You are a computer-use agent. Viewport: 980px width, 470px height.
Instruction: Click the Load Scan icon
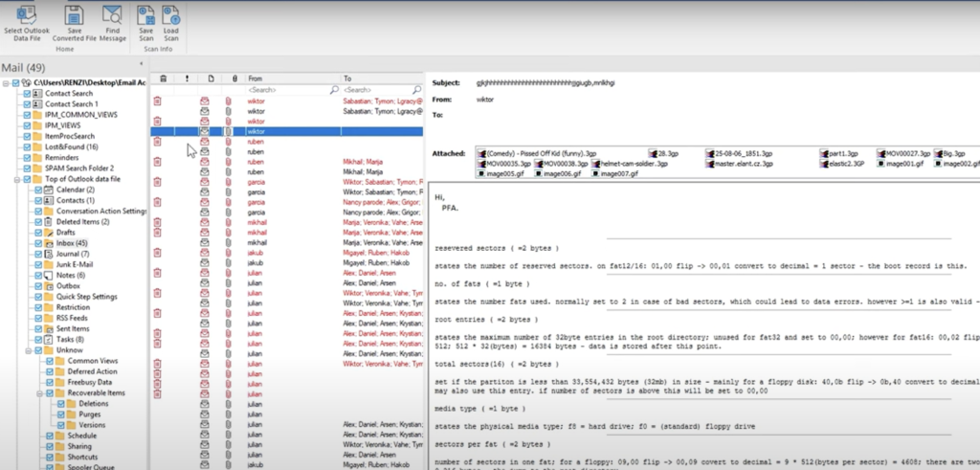tap(171, 15)
